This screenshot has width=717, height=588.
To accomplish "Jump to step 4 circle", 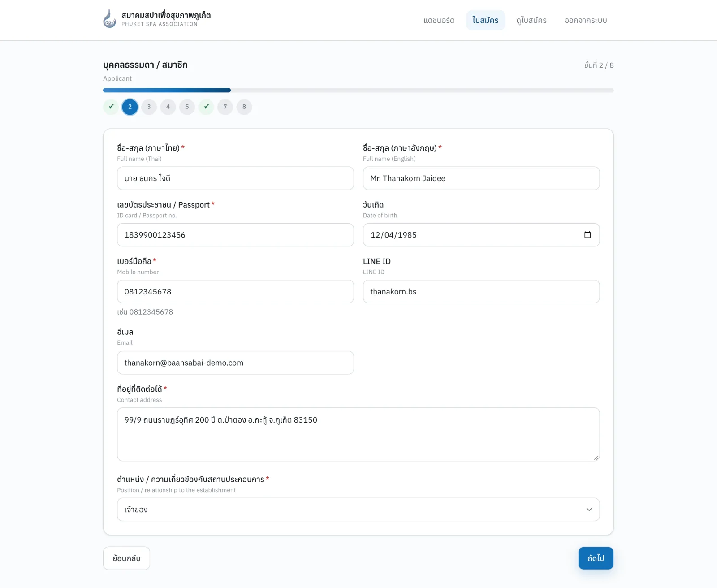I will (x=168, y=107).
